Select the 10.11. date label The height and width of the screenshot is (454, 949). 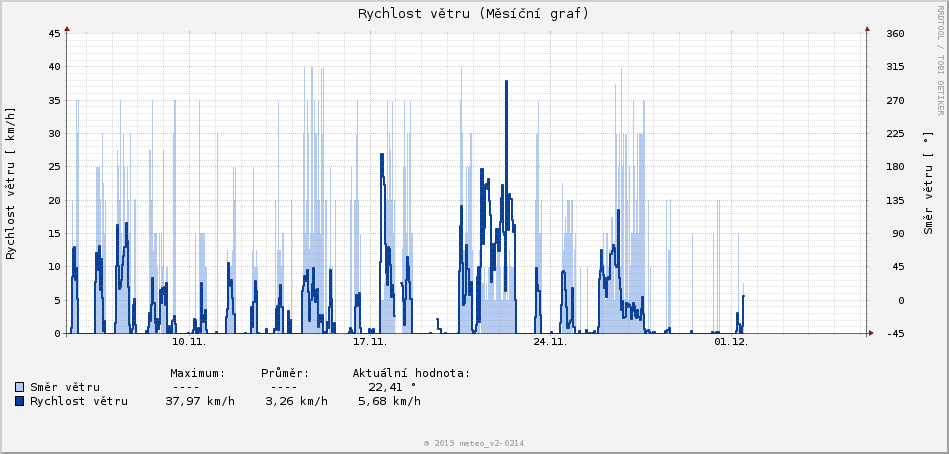coord(189,342)
